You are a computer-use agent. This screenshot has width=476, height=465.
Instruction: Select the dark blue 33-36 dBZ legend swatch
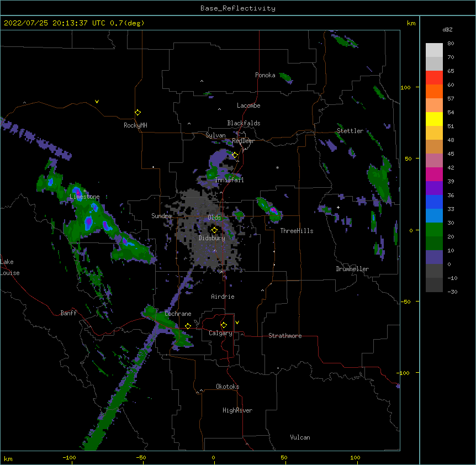coord(434,202)
